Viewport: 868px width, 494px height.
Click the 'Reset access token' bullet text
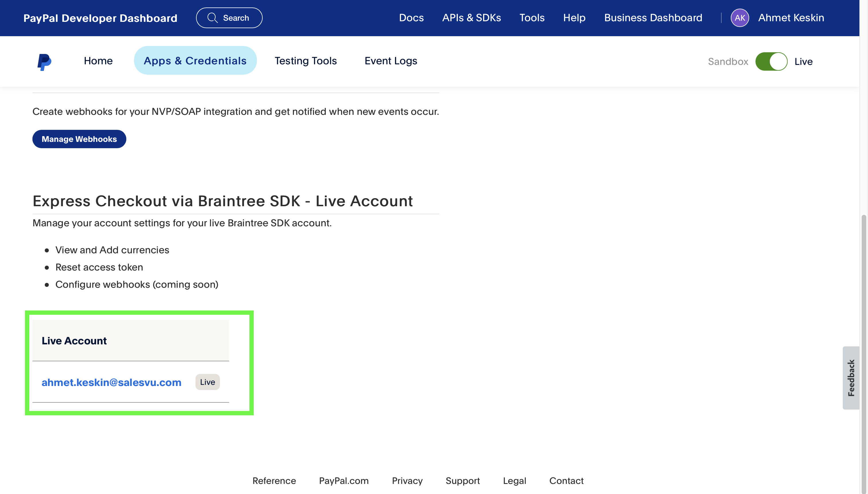(x=99, y=267)
